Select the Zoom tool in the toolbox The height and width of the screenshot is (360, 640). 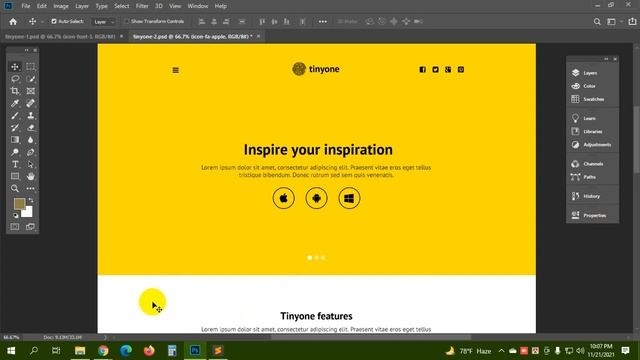[x=15, y=189]
